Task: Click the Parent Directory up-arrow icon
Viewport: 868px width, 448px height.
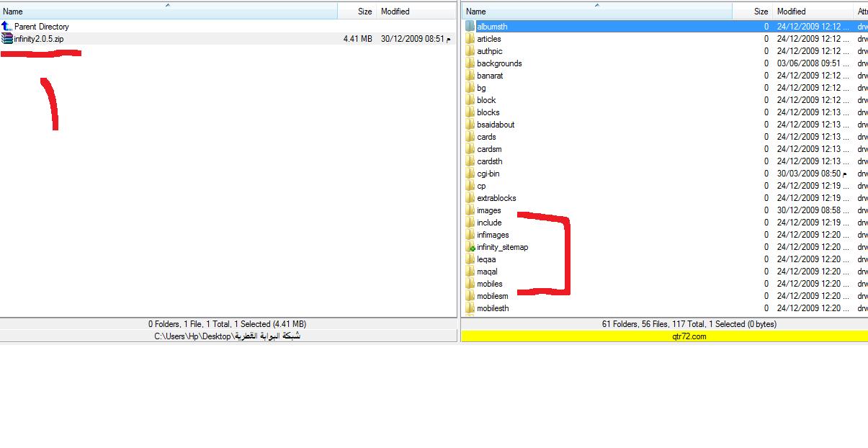Action: point(7,27)
